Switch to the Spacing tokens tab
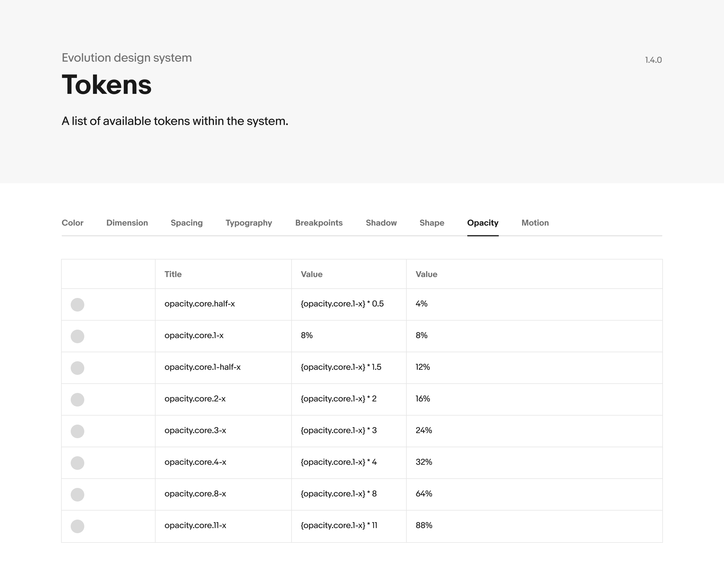Image resolution: width=724 pixels, height=588 pixels. click(x=186, y=223)
